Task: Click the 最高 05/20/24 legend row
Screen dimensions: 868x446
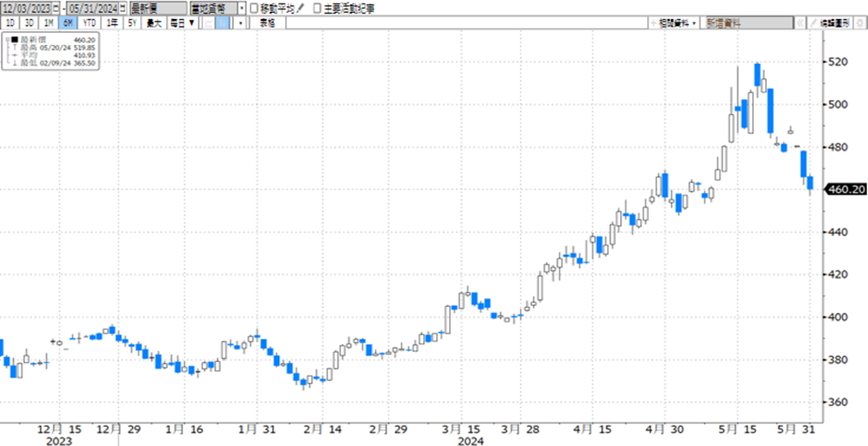Action: pos(54,48)
